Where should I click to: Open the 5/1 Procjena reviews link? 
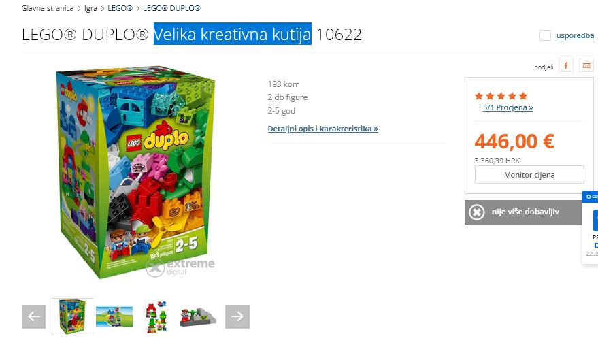(x=508, y=107)
